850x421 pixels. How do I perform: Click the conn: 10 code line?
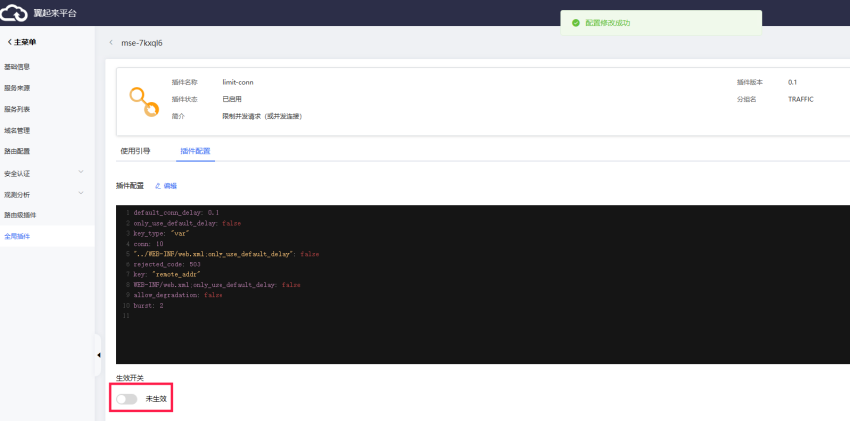149,244
